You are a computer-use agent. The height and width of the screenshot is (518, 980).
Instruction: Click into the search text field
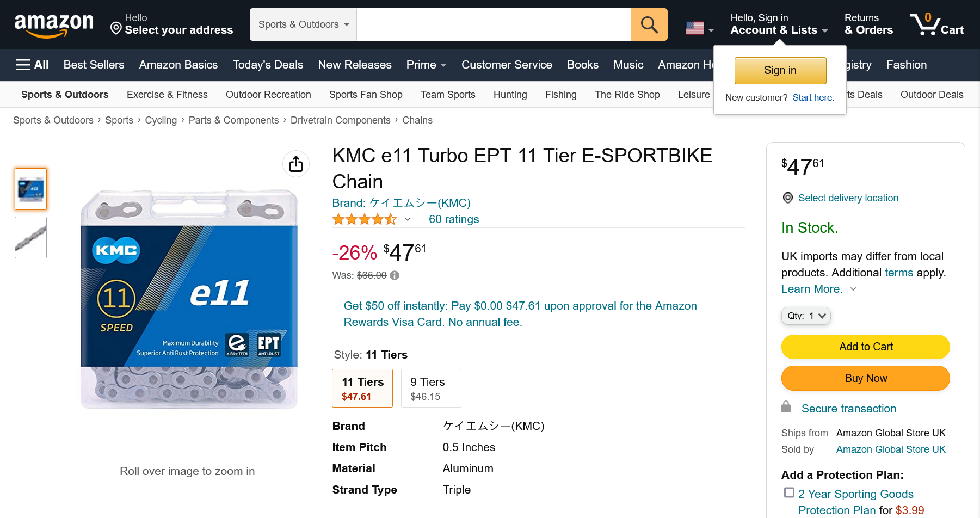[x=493, y=24]
